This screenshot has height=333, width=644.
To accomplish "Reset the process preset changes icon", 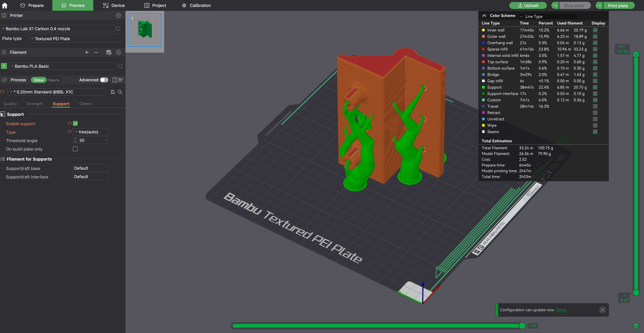I will [3, 92].
